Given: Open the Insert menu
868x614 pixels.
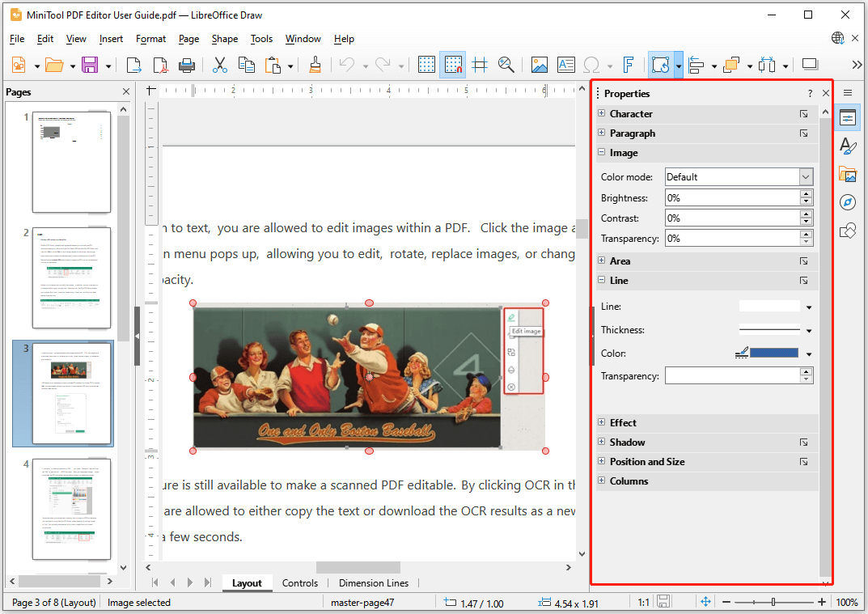Looking at the screenshot, I should (x=112, y=39).
